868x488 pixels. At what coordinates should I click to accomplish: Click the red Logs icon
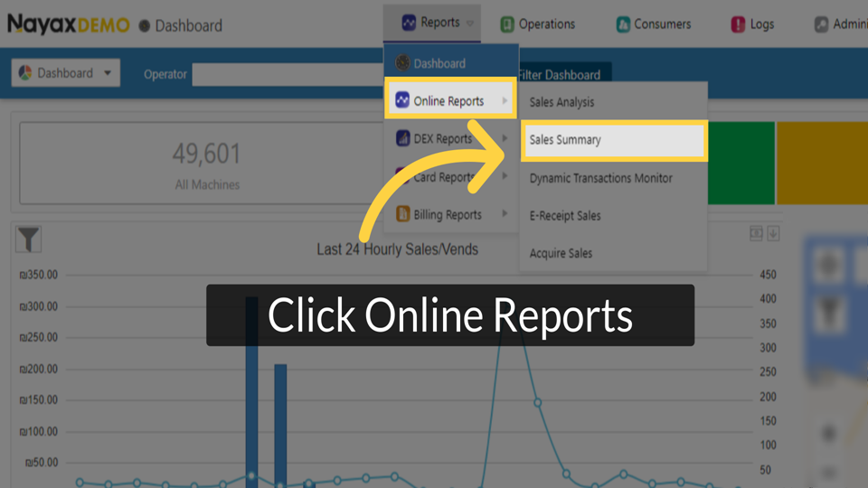(738, 24)
